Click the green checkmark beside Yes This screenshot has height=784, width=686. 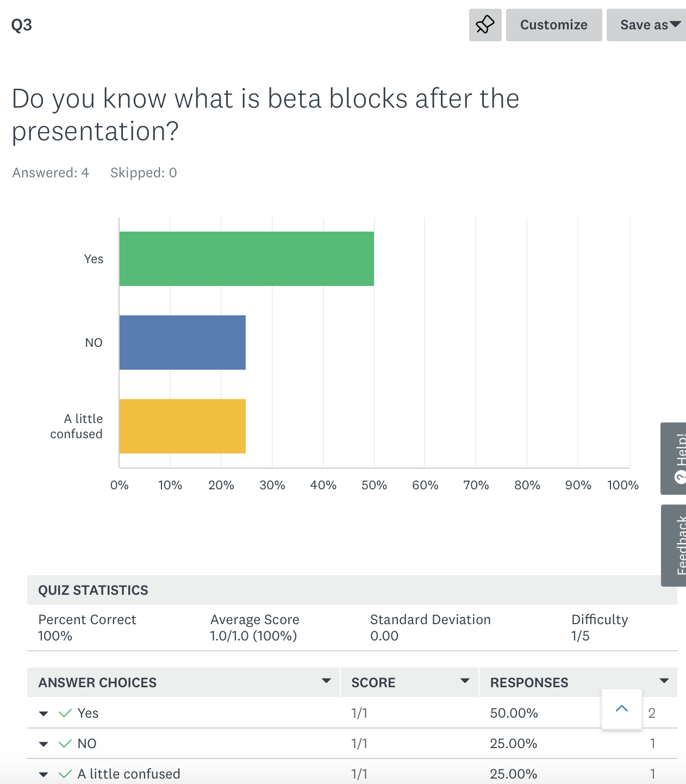65,713
